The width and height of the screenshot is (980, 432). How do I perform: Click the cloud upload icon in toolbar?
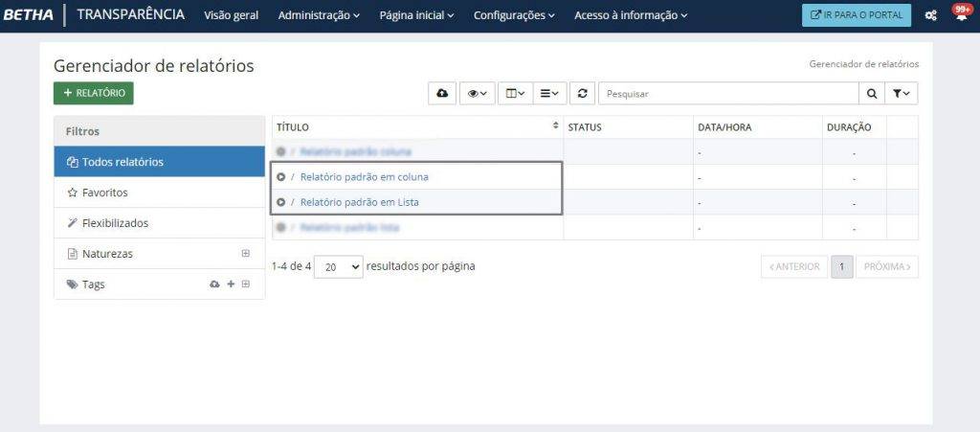coord(441,94)
